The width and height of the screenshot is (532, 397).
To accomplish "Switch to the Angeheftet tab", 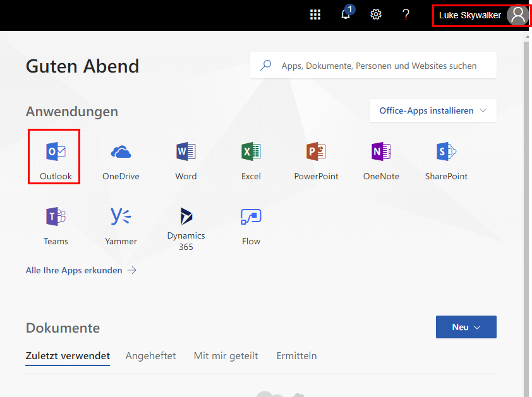I will click(x=150, y=356).
